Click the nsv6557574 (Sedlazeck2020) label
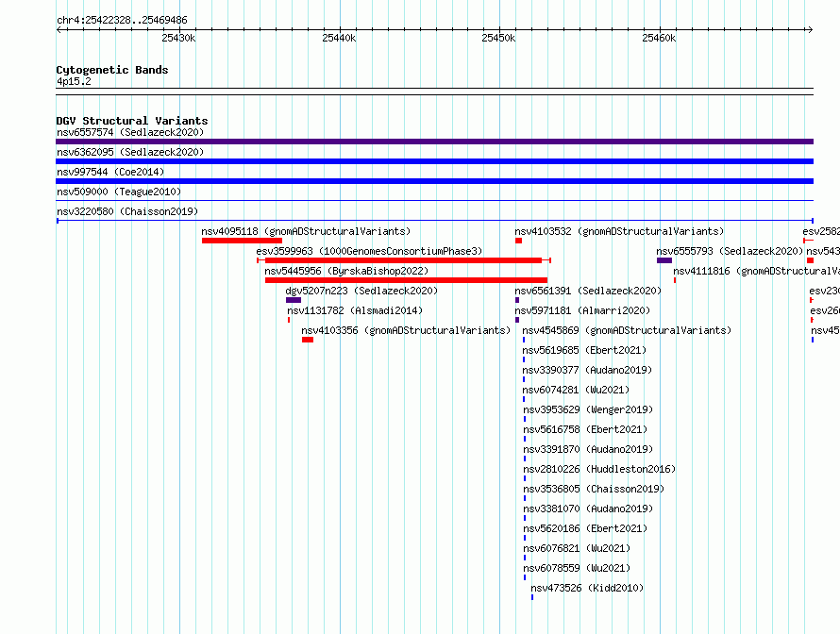This screenshot has height=634, width=840. (x=130, y=132)
